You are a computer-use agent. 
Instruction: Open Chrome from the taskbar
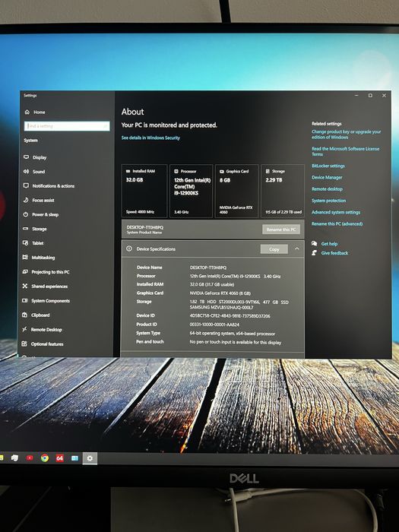point(44,458)
